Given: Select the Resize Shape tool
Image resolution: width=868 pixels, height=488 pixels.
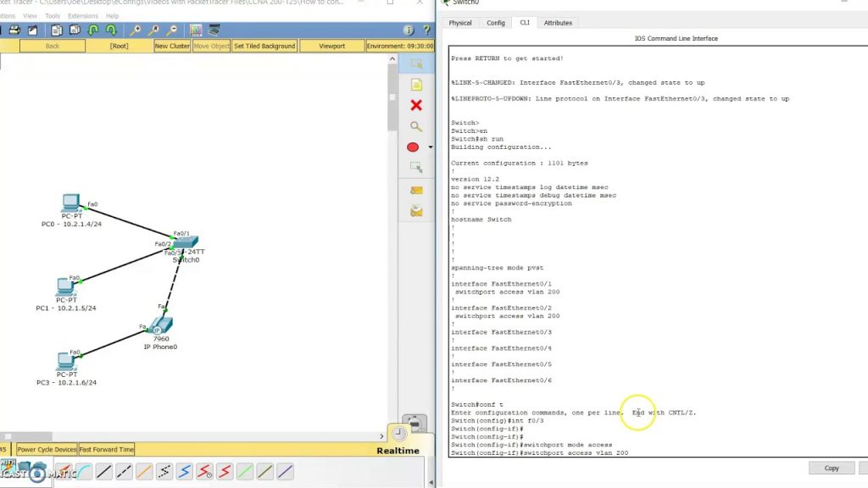Looking at the screenshot, I should click(x=415, y=168).
